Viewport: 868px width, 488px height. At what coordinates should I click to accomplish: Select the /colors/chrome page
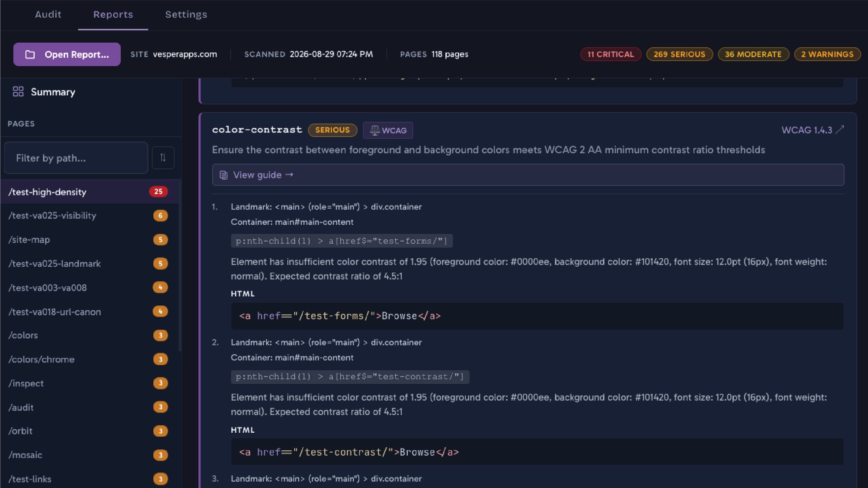click(89, 359)
